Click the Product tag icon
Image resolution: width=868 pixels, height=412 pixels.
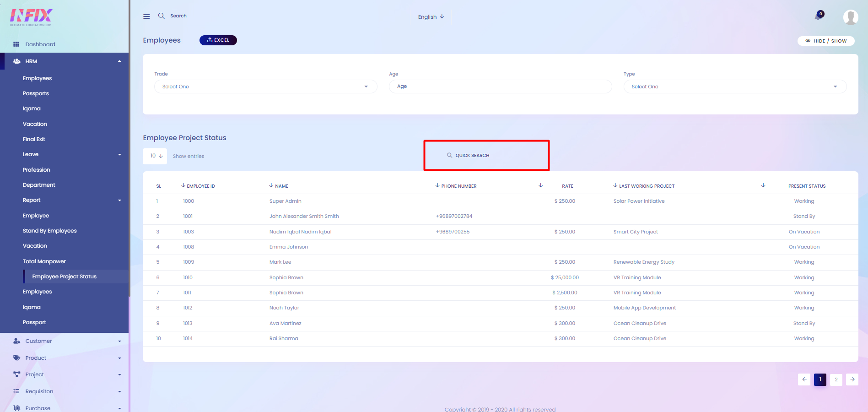(x=16, y=358)
